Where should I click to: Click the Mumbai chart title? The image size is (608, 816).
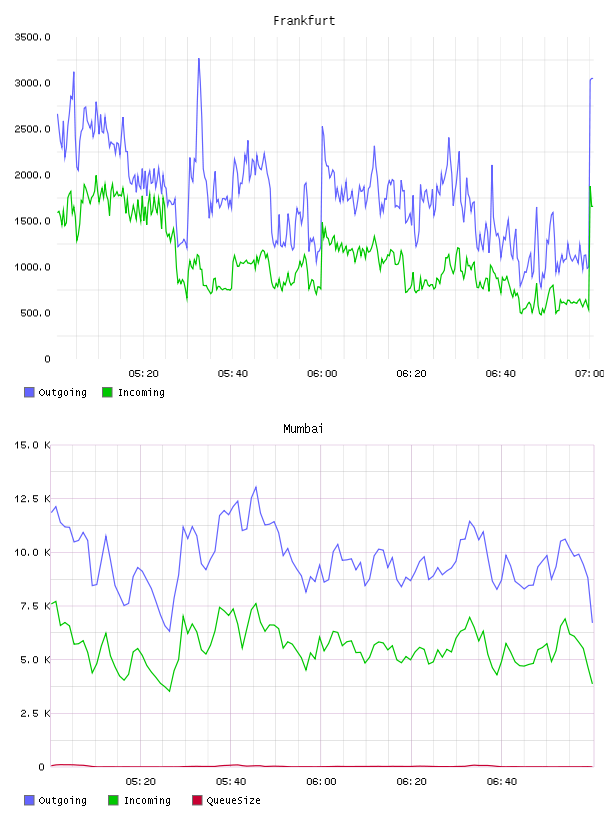coord(303,429)
